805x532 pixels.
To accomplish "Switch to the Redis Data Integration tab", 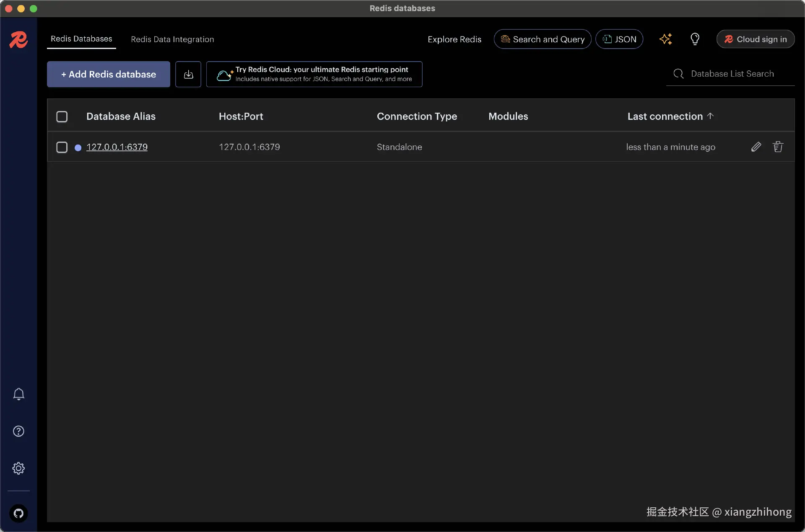I will pyautogui.click(x=172, y=39).
